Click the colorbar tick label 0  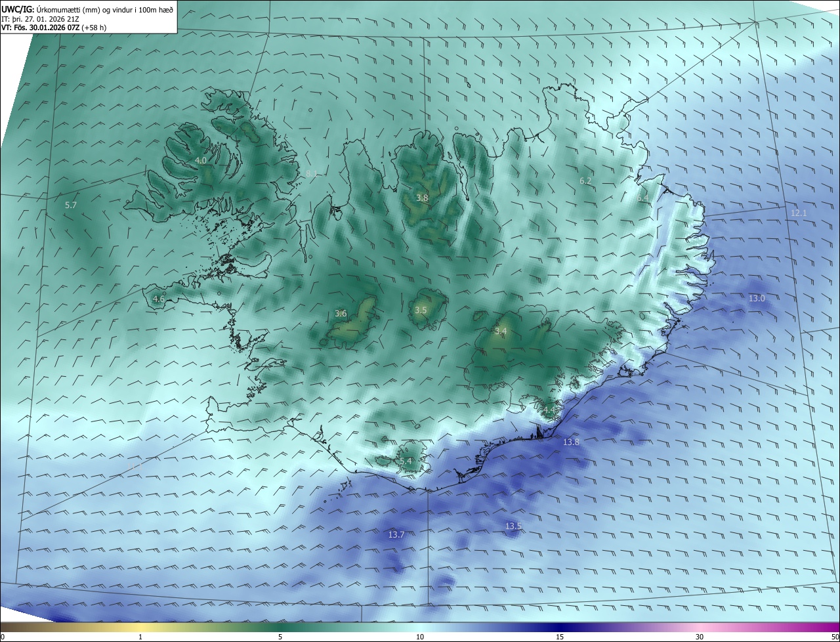point(3,637)
